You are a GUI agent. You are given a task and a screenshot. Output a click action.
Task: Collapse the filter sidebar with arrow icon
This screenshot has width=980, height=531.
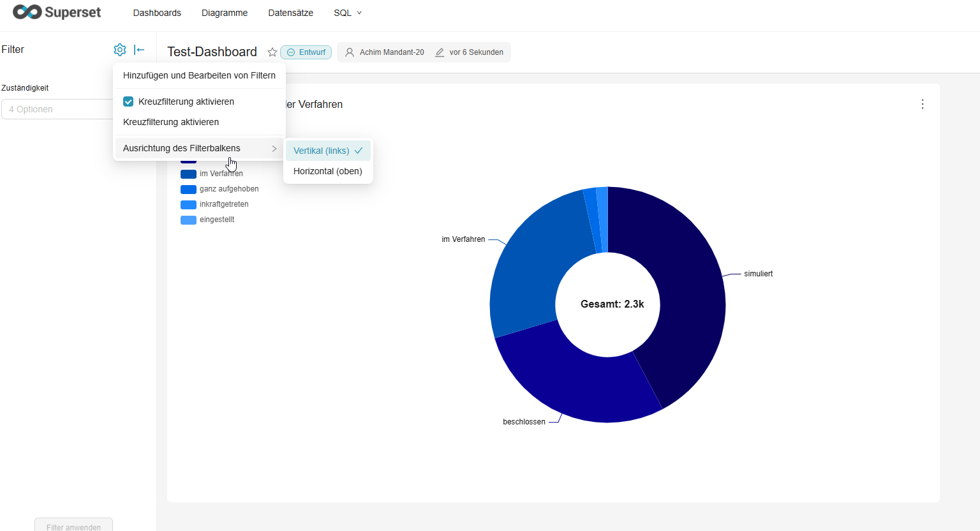[139, 50]
